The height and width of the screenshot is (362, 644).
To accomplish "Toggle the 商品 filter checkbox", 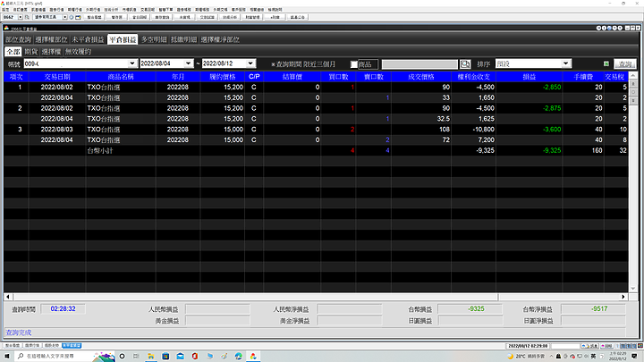I will [353, 64].
